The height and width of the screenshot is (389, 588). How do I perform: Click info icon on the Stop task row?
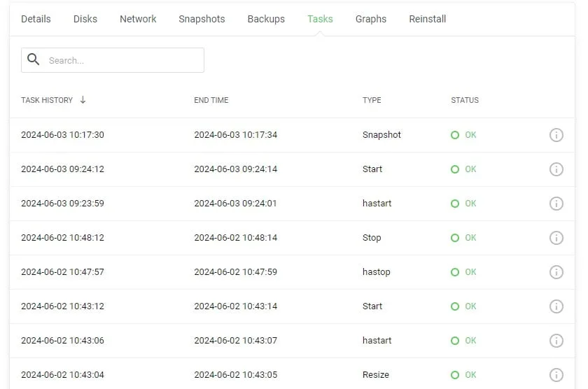point(556,238)
